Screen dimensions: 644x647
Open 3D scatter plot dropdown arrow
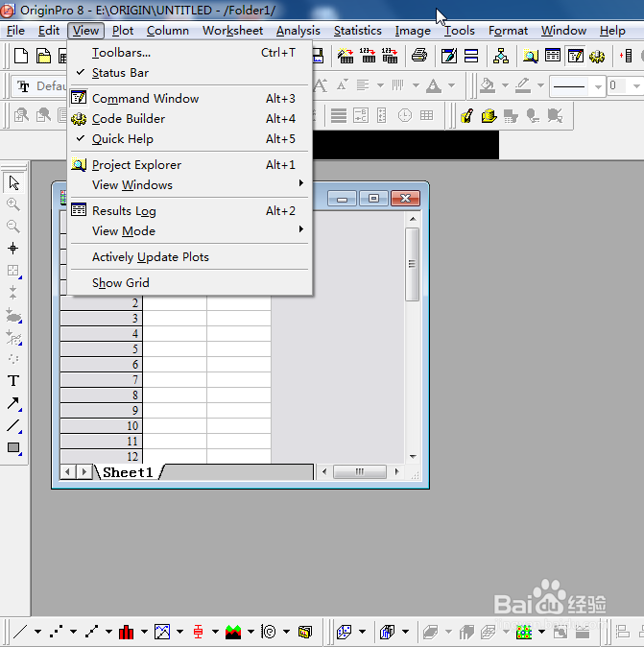pos(362,632)
